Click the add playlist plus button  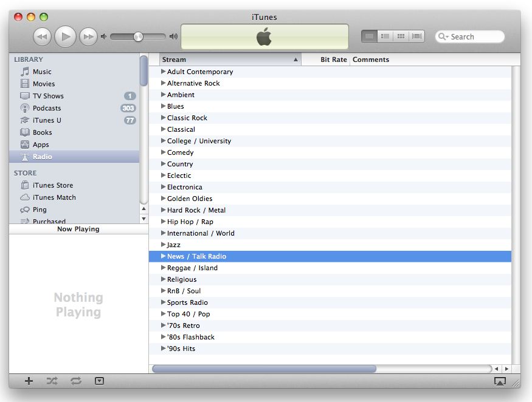[29, 381]
